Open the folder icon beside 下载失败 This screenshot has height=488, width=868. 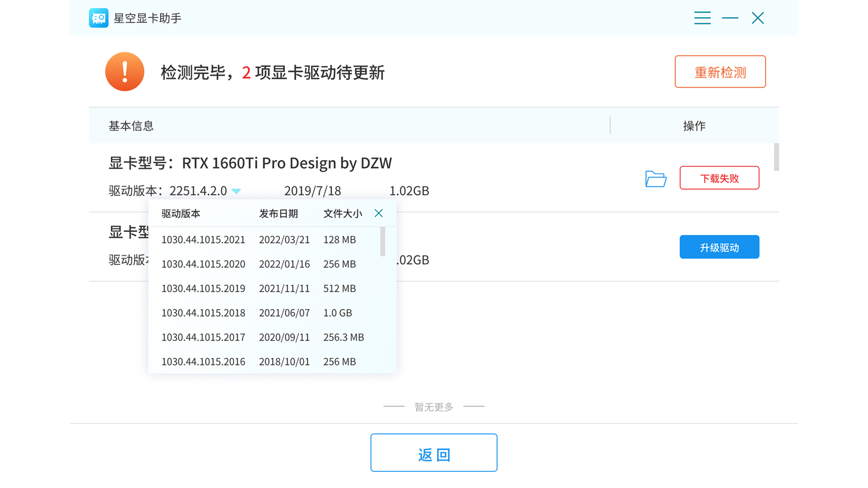[x=656, y=179]
